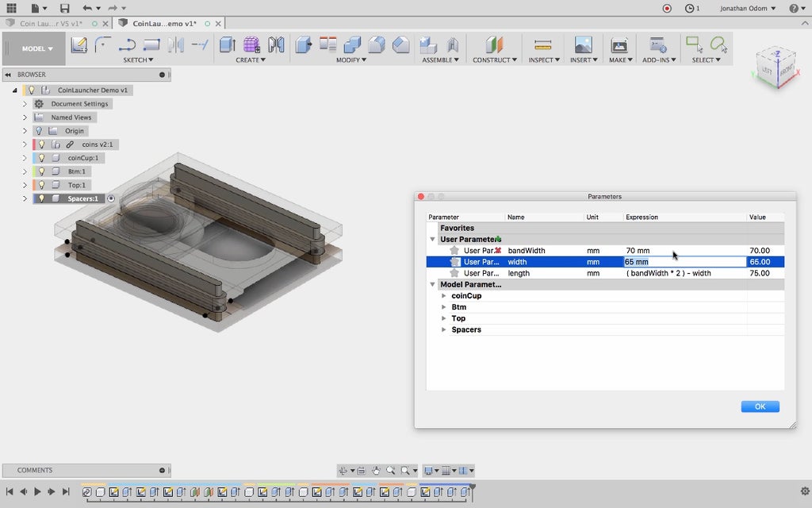Switch to the Coin Launcher V5 v1 tab
812x508 pixels.
pyautogui.click(x=49, y=23)
